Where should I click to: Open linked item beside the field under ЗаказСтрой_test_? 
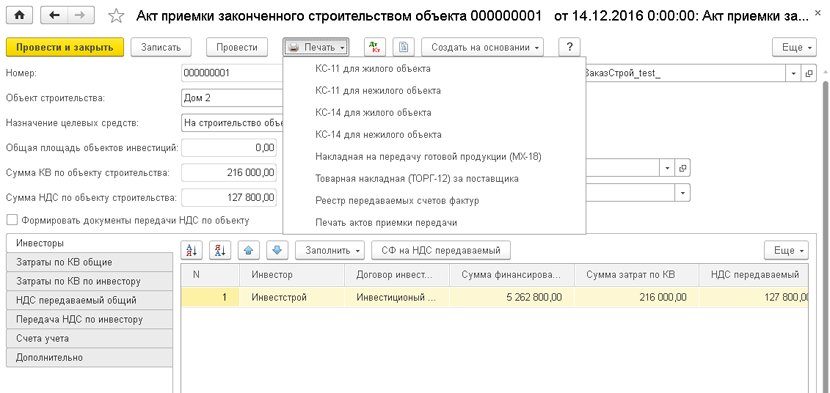(682, 168)
